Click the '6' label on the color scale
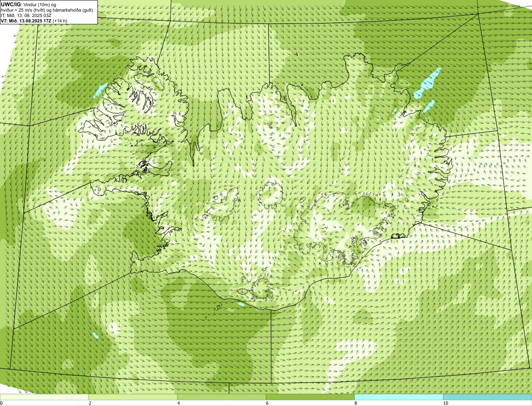Image resolution: width=532 pixels, height=406 pixels. point(267,403)
